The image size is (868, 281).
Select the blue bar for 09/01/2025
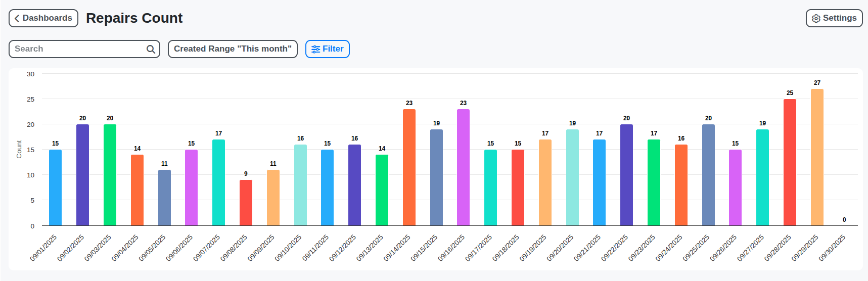point(55,188)
